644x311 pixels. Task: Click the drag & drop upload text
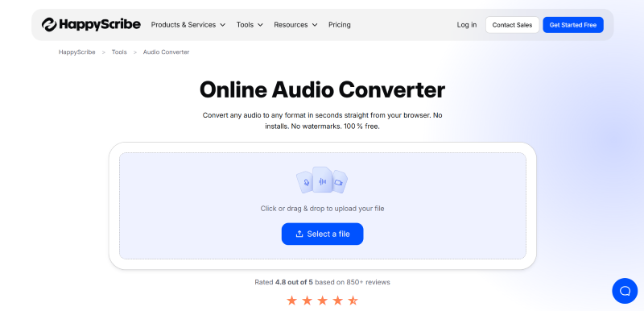click(x=323, y=209)
